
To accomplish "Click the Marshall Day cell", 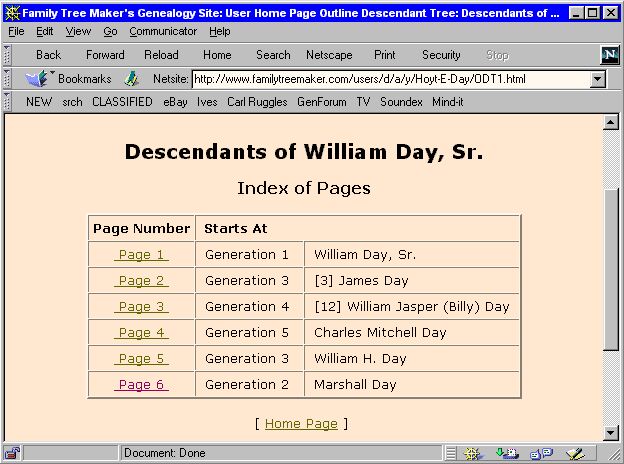I will (x=412, y=384).
